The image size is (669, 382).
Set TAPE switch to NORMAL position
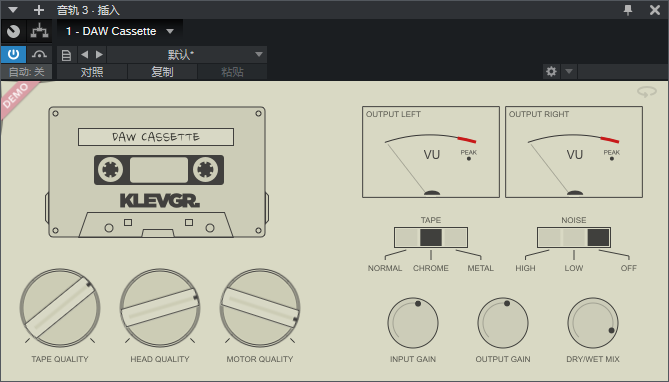(x=407, y=238)
